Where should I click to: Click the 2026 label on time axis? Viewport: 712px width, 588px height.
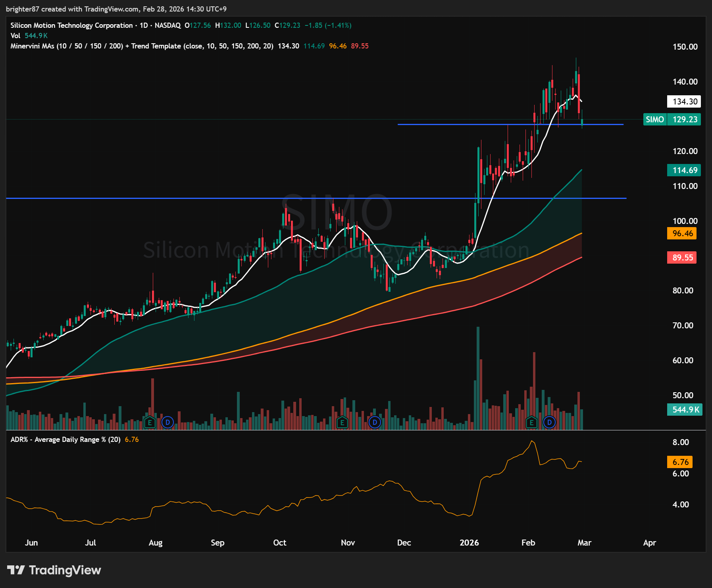(x=469, y=543)
